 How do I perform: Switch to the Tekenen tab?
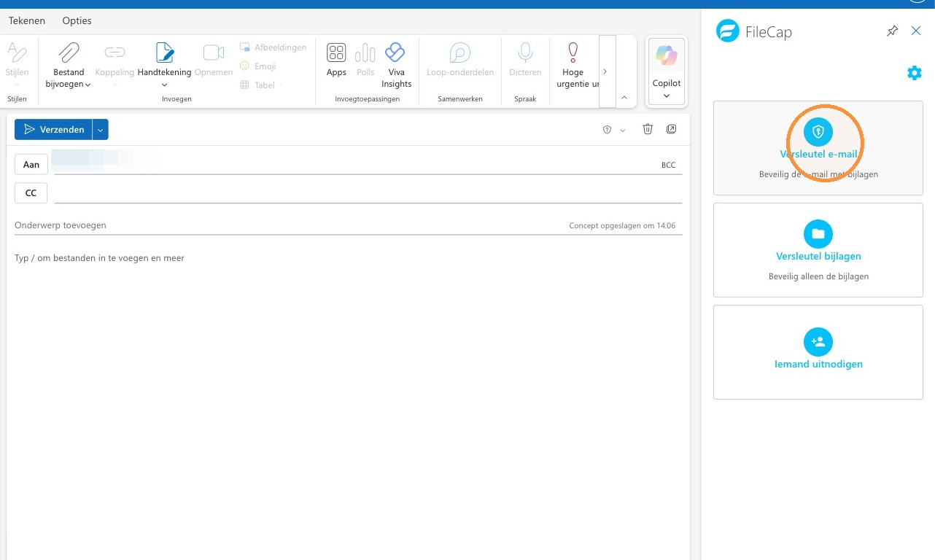27,20
